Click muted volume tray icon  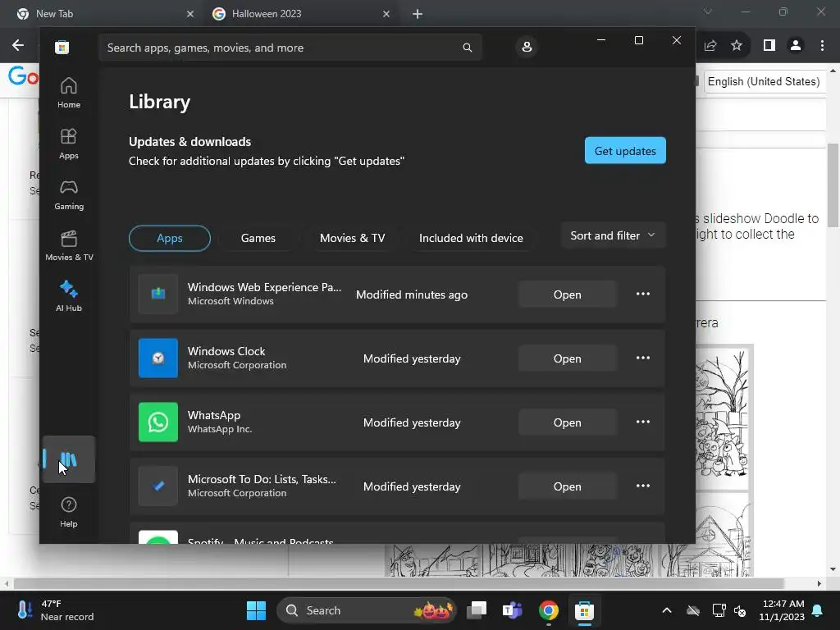click(x=741, y=610)
